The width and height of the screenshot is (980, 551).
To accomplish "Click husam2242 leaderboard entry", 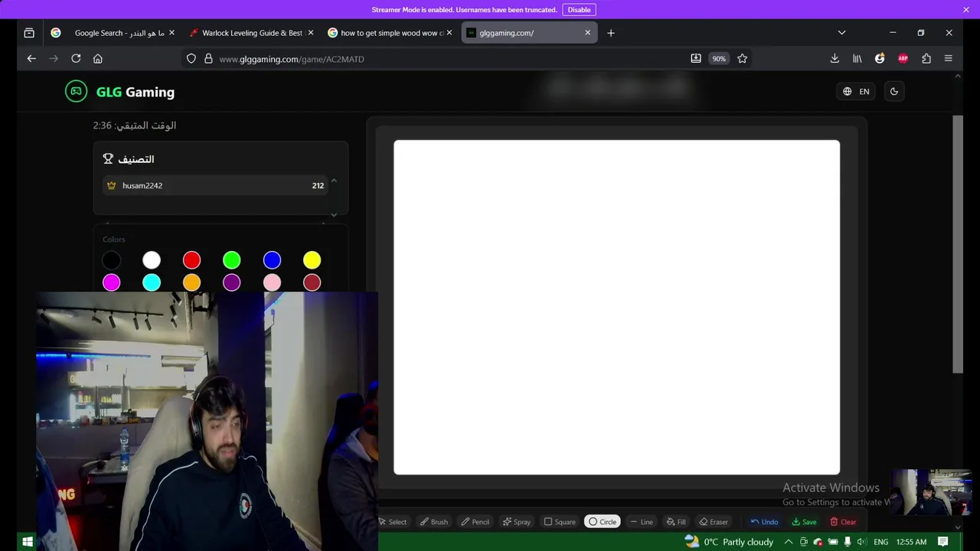I will pos(215,185).
